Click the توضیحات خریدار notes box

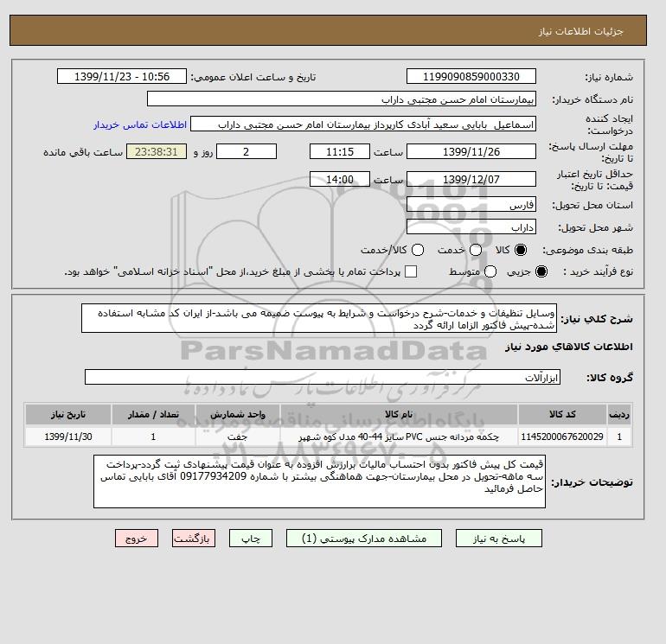[x=319, y=481]
